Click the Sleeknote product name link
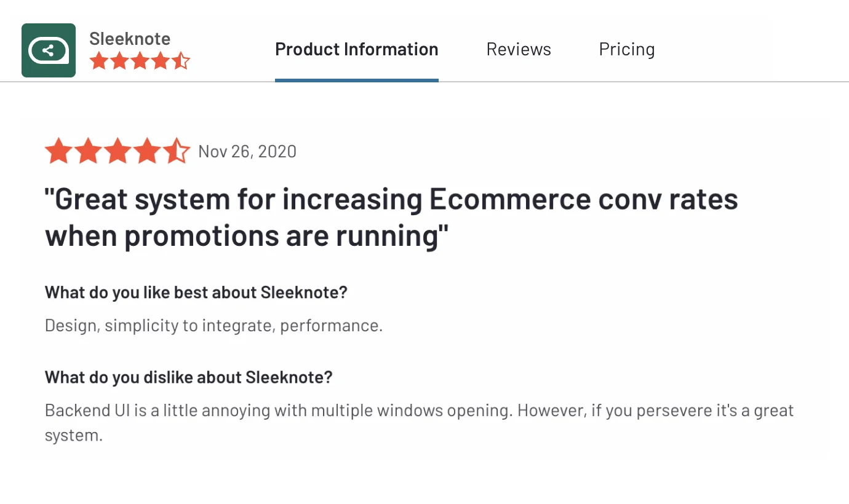 click(130, 39)
